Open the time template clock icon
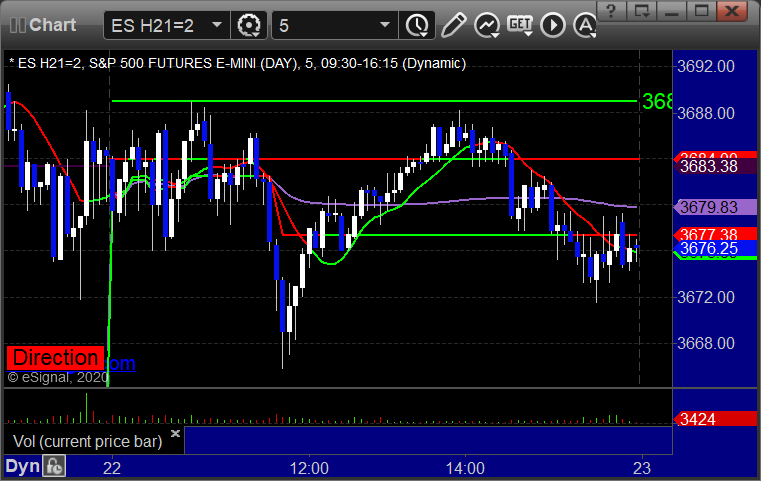The height and width of the screenshot is (481, 761). click(417, 25)
